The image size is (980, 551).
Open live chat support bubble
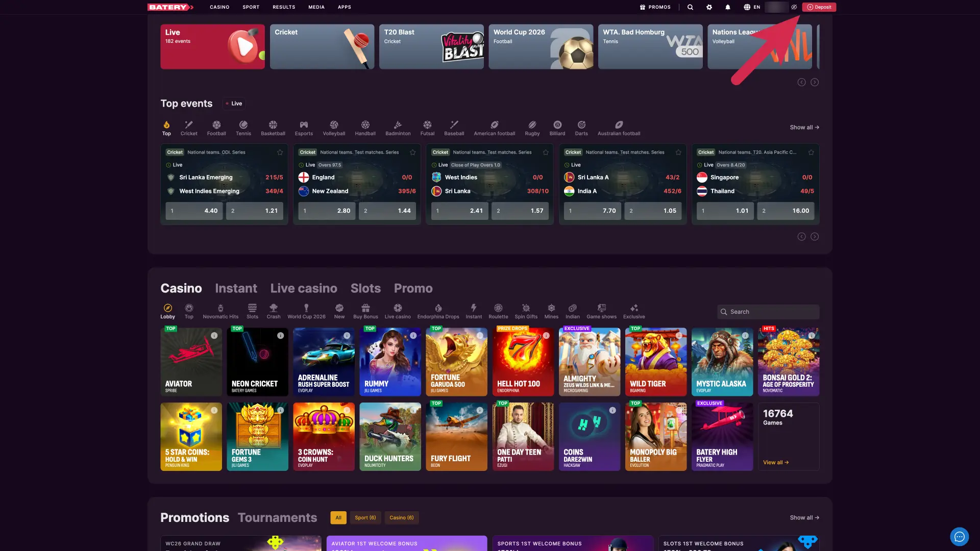(959, 537)
